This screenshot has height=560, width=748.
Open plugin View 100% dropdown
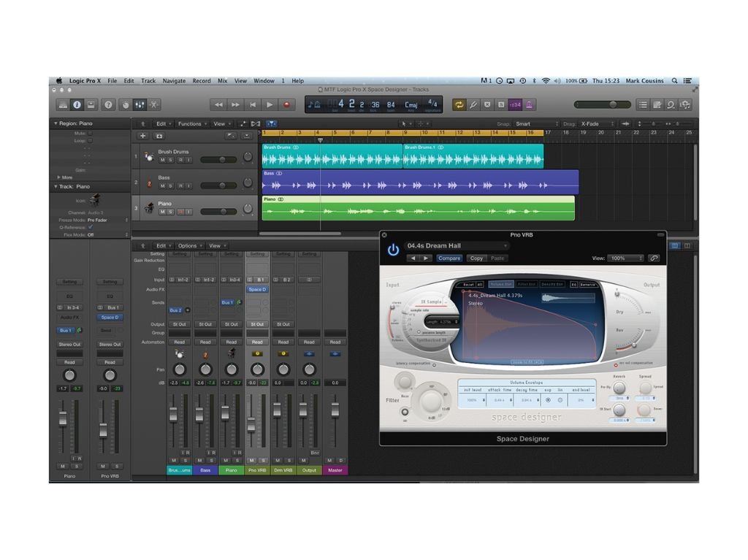pyautogui.click(x=625, y=258)
